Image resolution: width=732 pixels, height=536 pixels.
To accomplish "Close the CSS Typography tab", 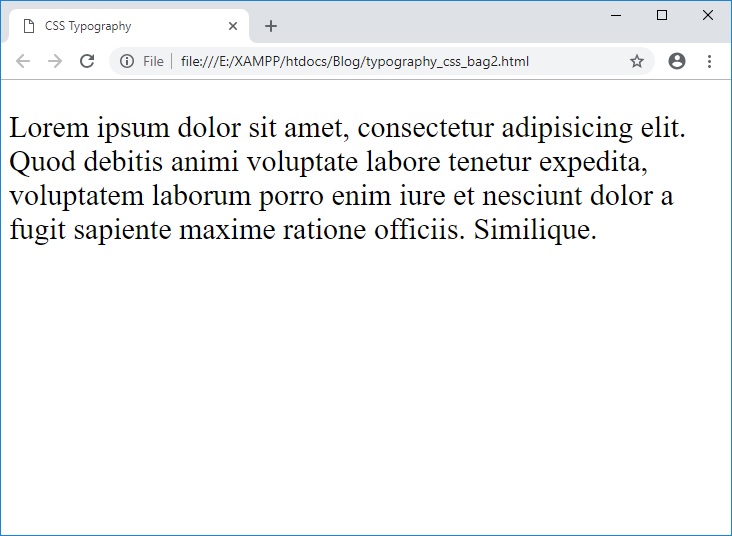I will 233,26.
